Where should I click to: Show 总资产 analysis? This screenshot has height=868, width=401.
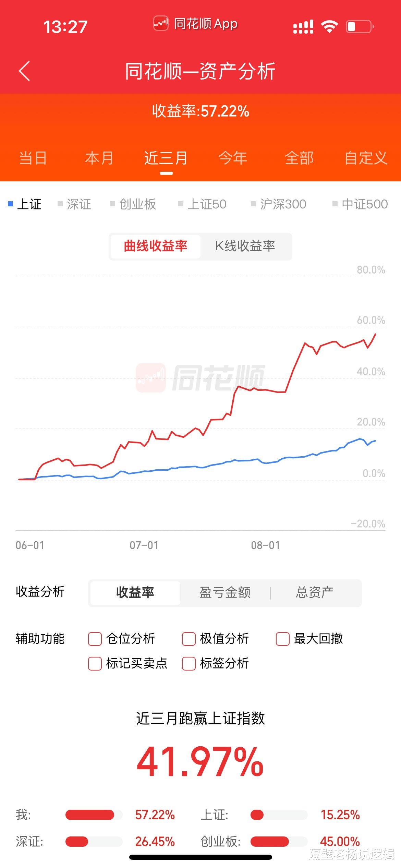315,593
